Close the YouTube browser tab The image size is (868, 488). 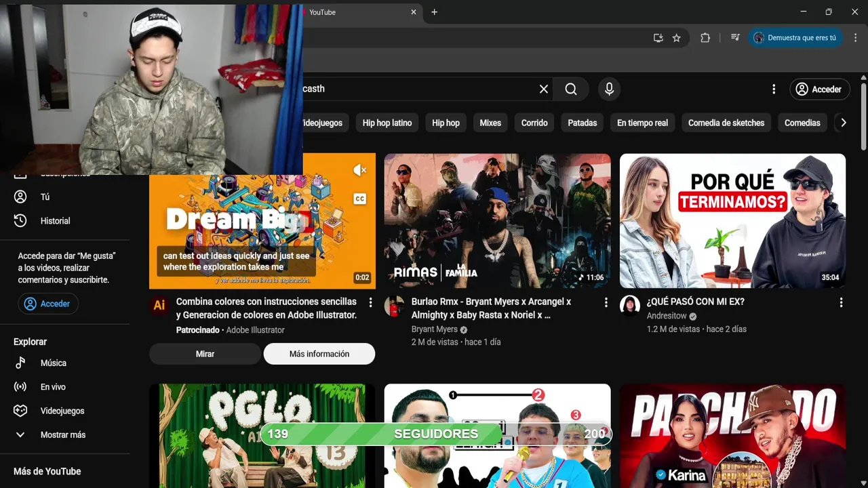[x=414, y=12]
